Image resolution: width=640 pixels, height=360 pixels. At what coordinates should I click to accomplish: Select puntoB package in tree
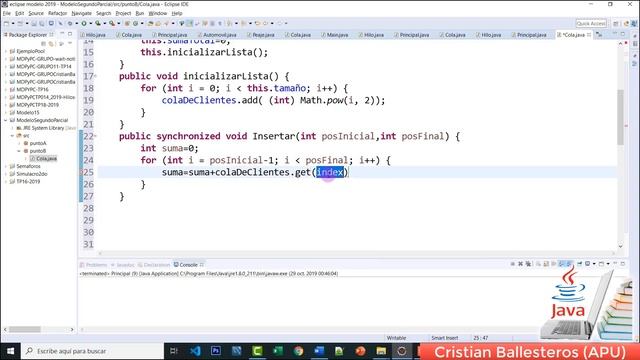point(35,151)
